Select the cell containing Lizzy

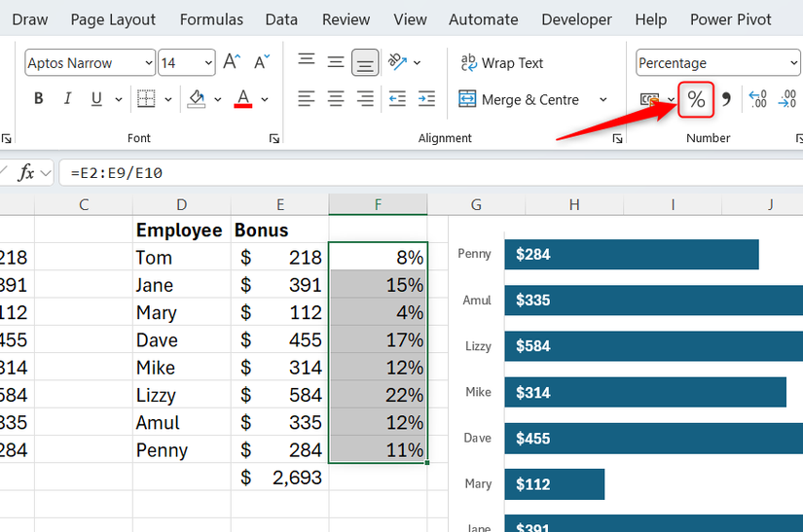point(182,395)
